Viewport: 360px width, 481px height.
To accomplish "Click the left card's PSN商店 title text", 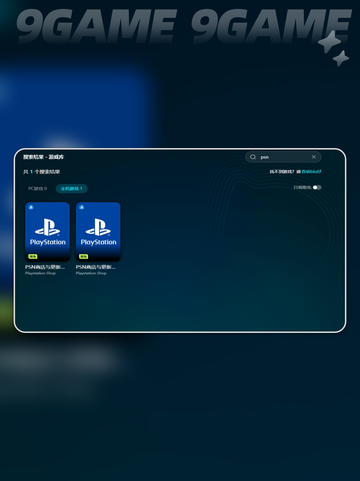I will 45,267.
